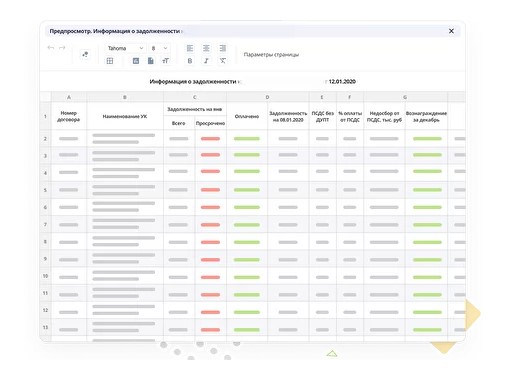This screenshot has width=518, height=373.
Task: Click the Наименование УК cell in row 4
Action: point(125,173)
